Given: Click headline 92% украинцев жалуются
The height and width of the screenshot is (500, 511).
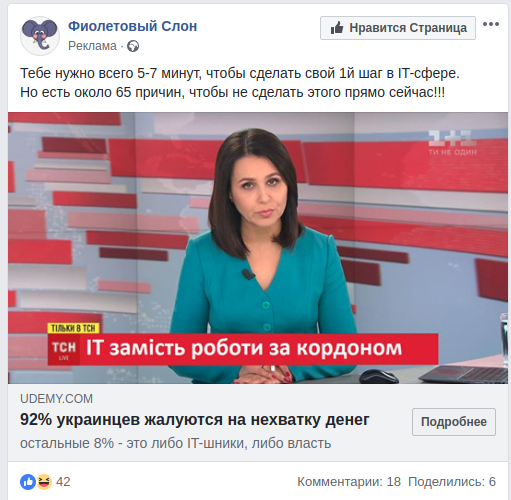Looking at the screenshot, I should point(195,420).
